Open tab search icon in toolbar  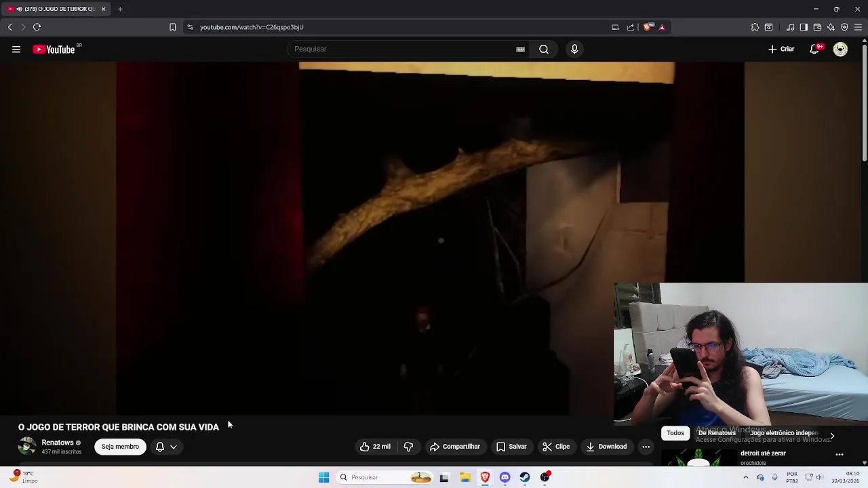[x=768, y=27]
